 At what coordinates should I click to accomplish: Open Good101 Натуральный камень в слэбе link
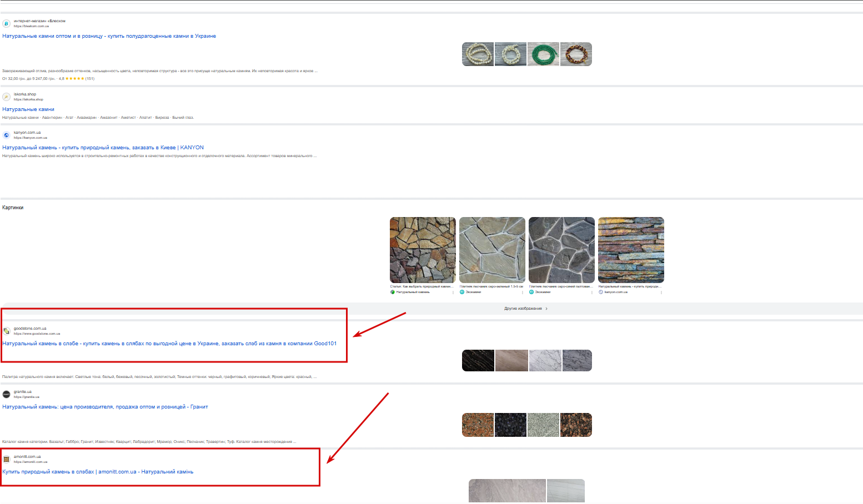[169, 344]
